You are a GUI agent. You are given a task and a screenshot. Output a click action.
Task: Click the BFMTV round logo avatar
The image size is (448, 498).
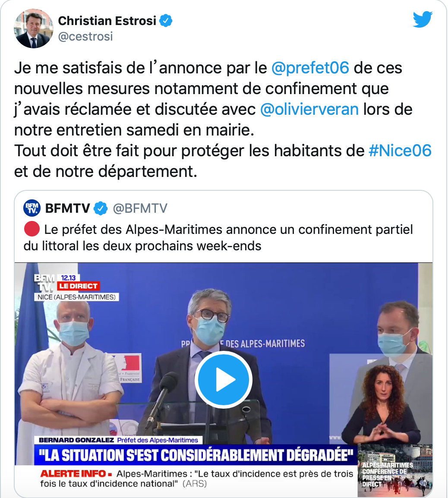tap(32, 208)
